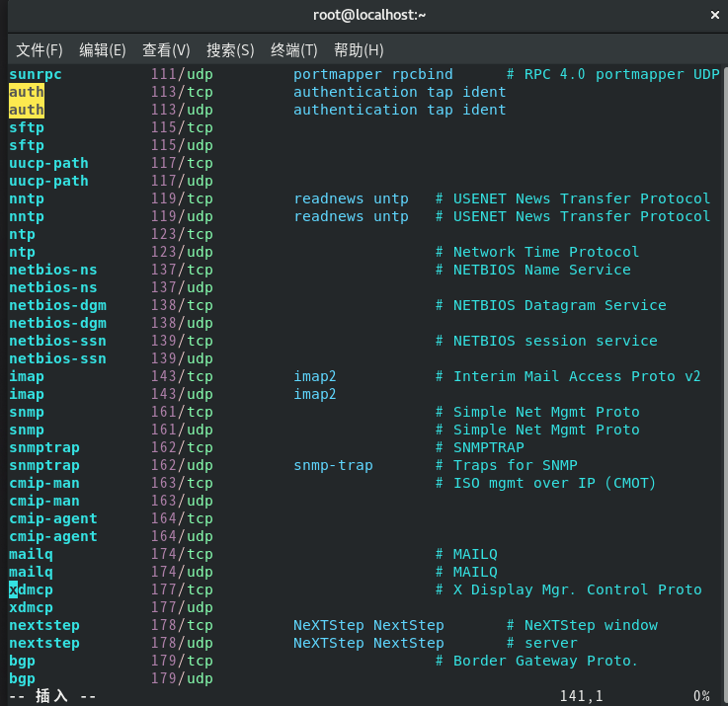Close the terminal window
Viewport: 728px width, 706px height.
714,15
